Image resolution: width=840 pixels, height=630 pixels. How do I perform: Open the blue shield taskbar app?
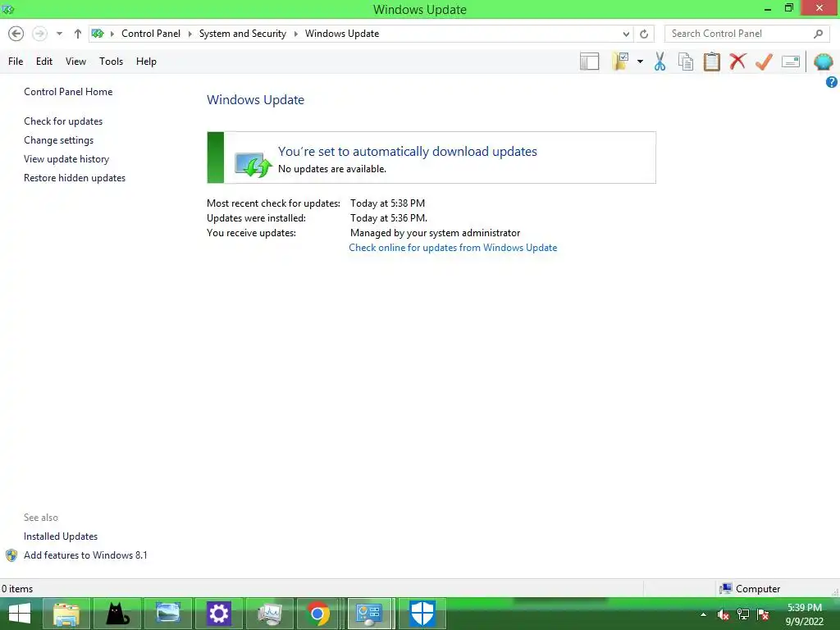click(x=422, y=614)
